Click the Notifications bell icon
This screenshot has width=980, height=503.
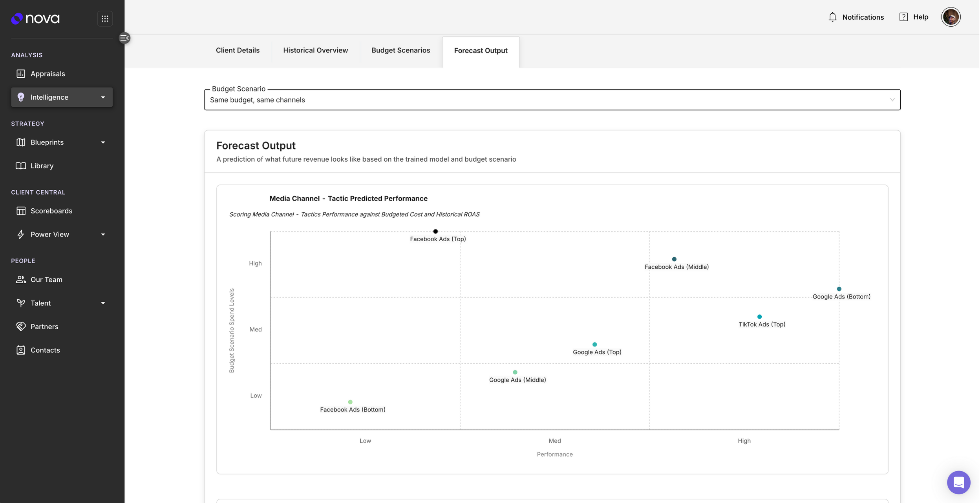832,17
